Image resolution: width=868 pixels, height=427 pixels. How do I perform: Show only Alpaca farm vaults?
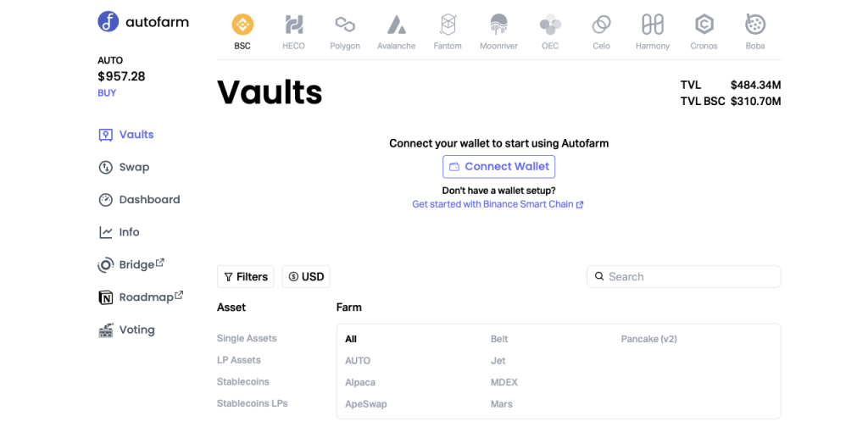click(360, 383)
